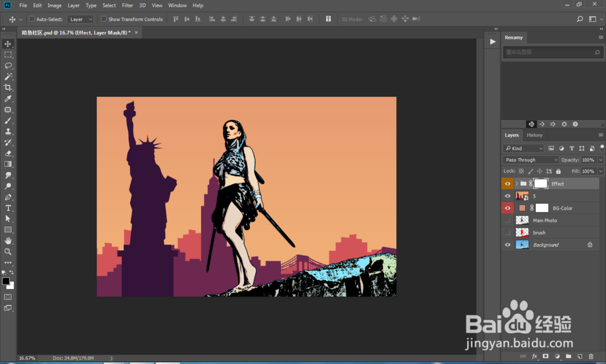Select the Rectangle shape tool
The width and height of the screenshot is (606, 364).
click(x=8, y=230)
